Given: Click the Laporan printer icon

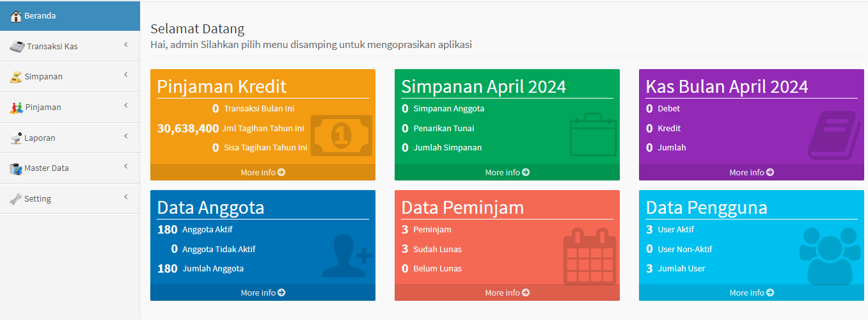Looking at the screenshot, I should click(x=16, y=138).
